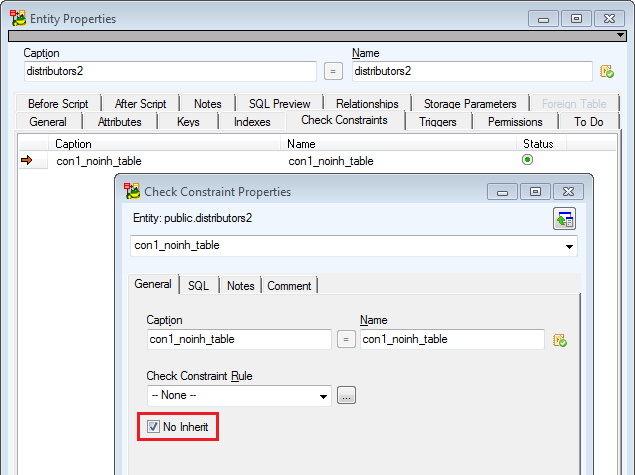Click the Name column header in constraints grid

398,144
